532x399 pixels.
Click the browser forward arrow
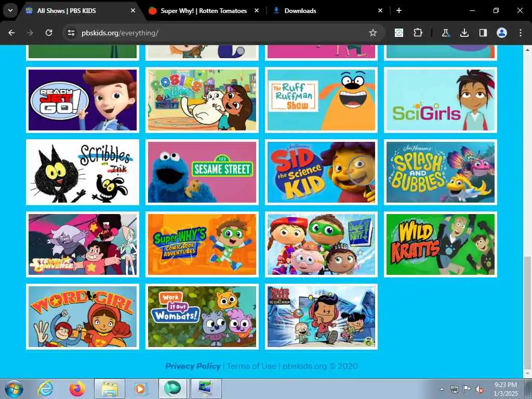30,33
